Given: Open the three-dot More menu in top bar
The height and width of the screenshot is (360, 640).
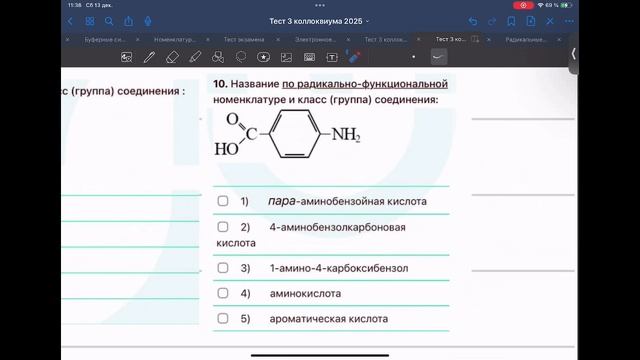Looking at the screenshot, I should pos(569,21).
